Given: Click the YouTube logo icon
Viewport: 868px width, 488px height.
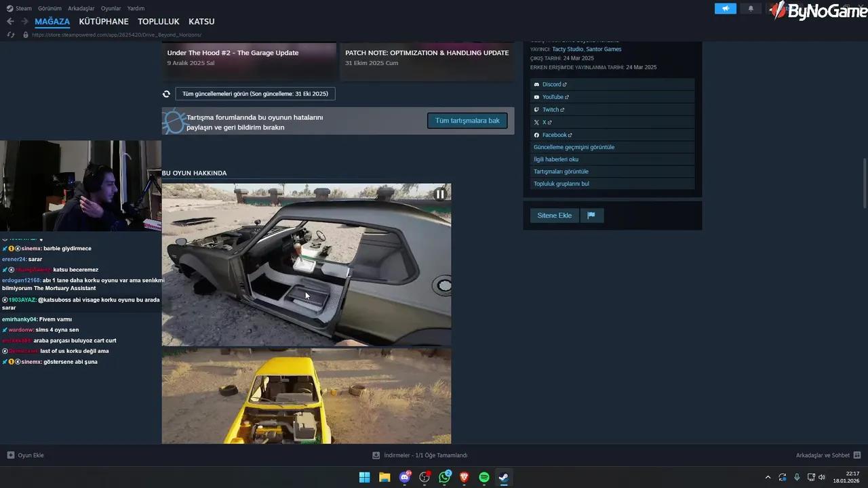Looking at the screenshot, I should [536, 97].
